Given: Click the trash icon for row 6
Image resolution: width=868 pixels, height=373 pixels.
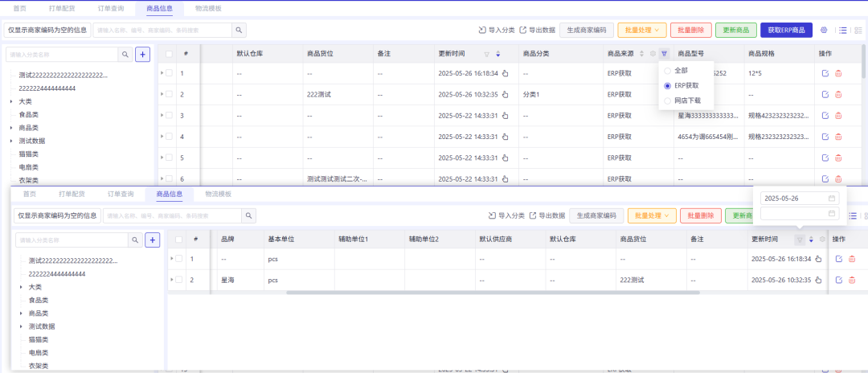Looking at the screenshot, I should [x=839, y=178].
